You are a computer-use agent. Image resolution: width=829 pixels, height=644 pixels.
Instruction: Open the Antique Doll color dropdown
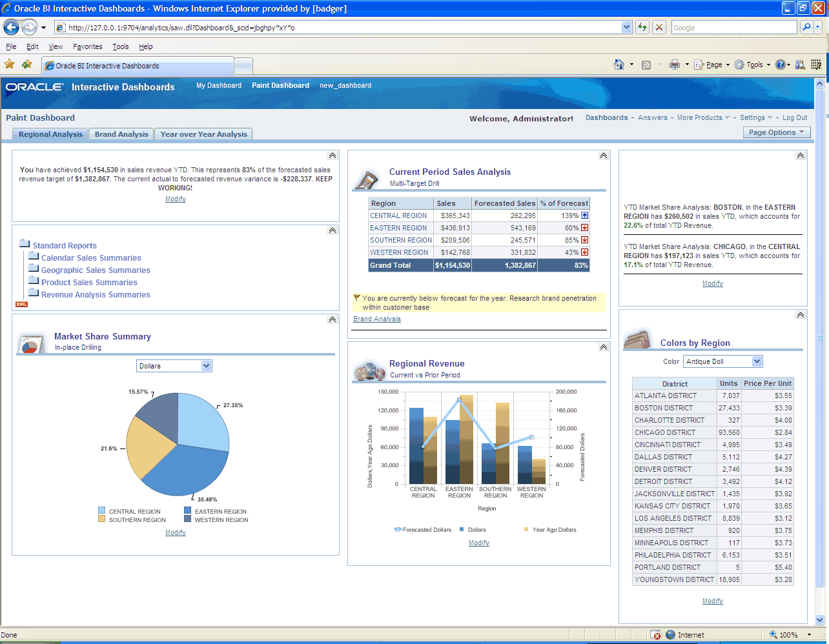point(723,361)
